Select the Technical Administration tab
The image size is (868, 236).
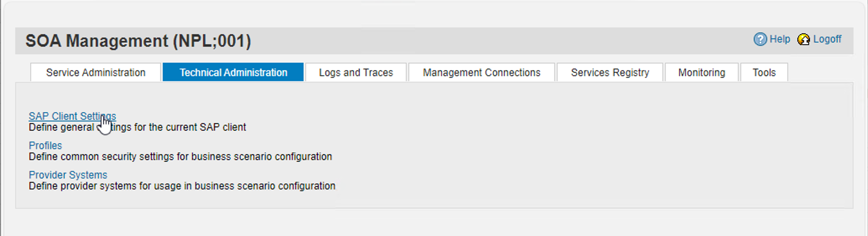point(233,73)
